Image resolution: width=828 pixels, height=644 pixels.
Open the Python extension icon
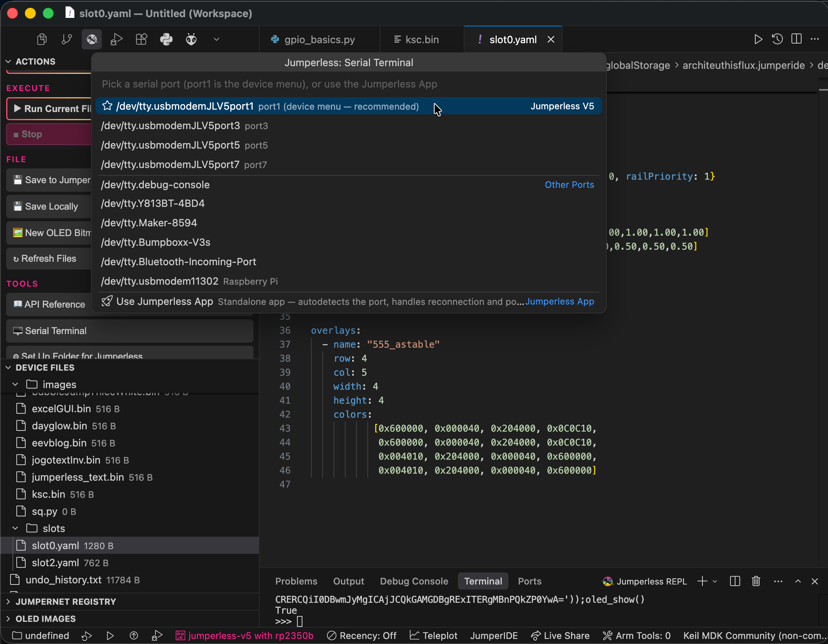click(x=166, y=39)
